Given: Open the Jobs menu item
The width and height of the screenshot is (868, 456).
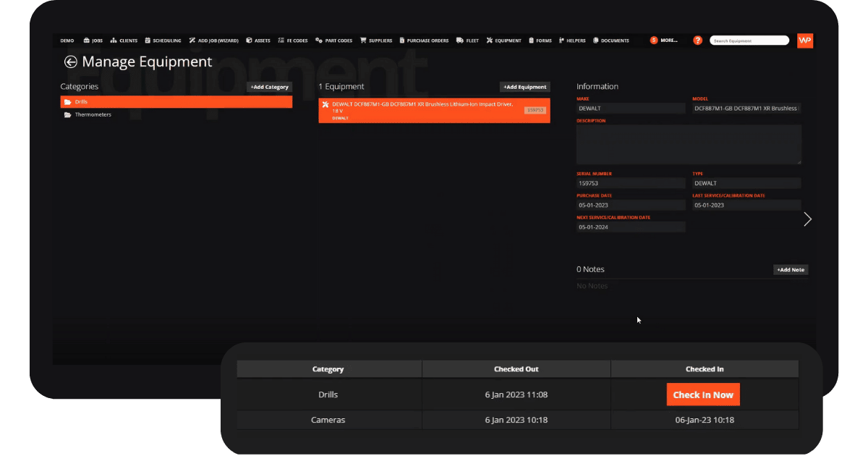Looking at the screenshot, I should click(x=93, y=41).
